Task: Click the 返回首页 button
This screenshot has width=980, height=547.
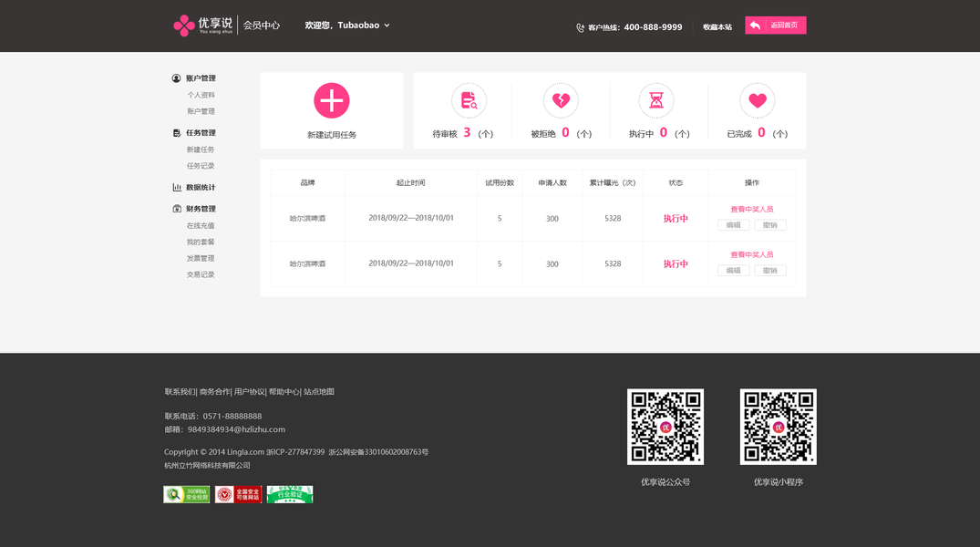Action: (776, 25)
